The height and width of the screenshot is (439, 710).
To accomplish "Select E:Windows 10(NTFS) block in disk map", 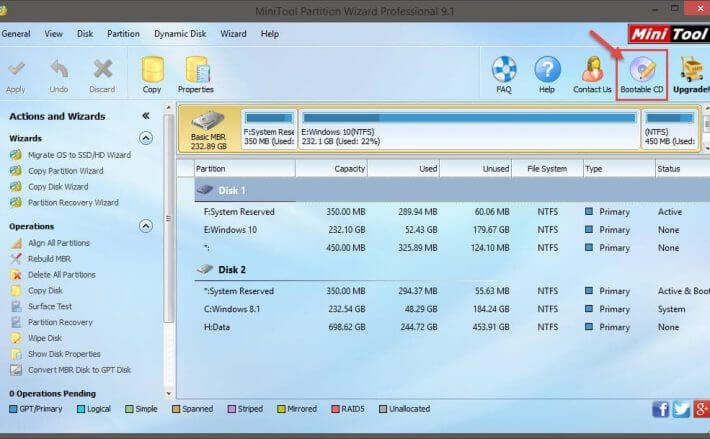I will click(x=469, y=129).
